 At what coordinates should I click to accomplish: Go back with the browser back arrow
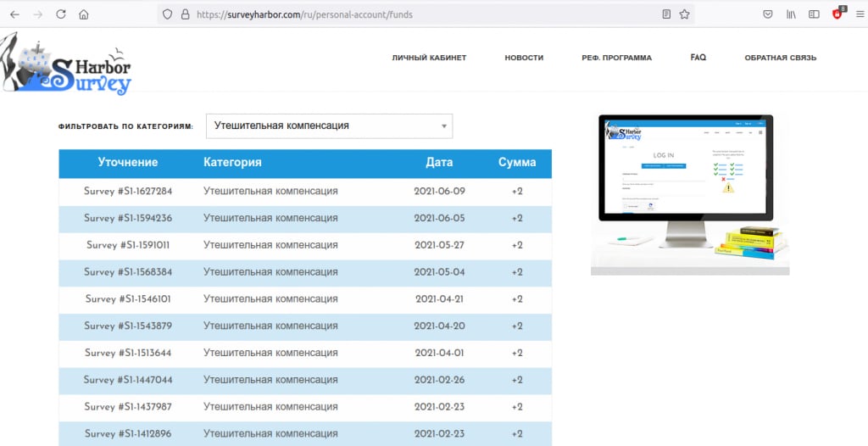[x=15, y=14]
